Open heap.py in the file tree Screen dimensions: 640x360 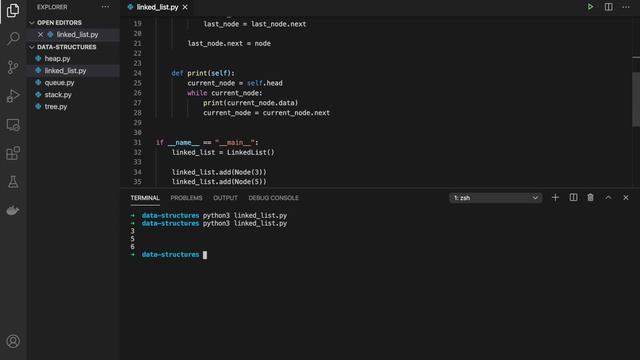(x=57, y=59)
